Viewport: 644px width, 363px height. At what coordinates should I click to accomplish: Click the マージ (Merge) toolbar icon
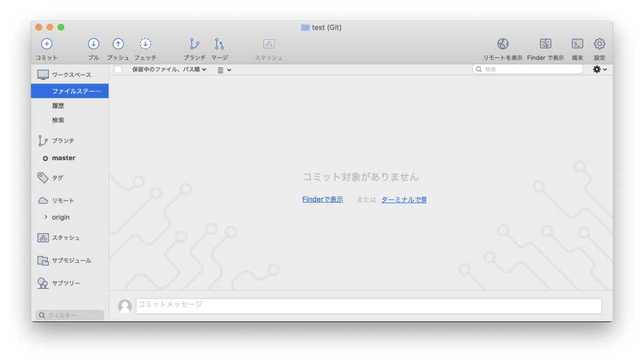tap(218, 44)
